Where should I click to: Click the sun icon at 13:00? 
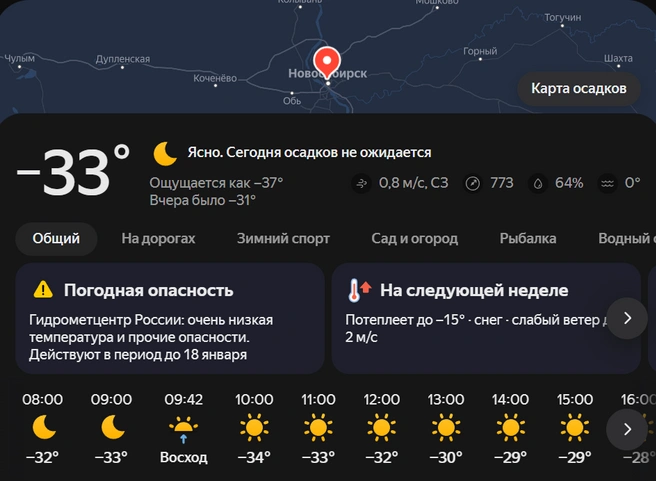coord(446,427)
